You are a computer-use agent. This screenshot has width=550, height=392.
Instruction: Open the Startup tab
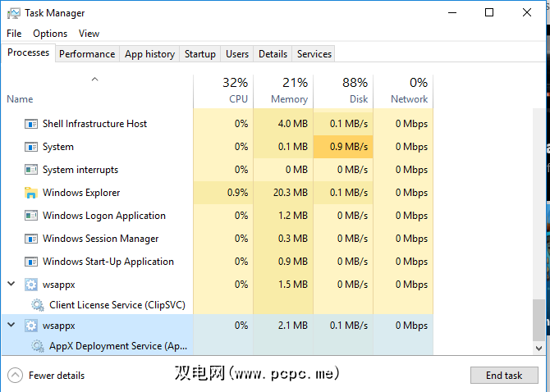[x=200, y=54]
